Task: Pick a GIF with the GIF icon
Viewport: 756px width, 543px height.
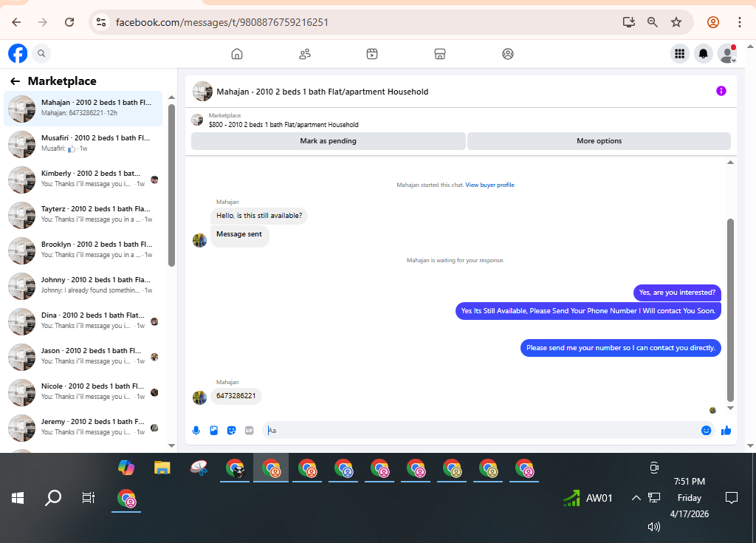Action: pyautogui.click(x=250, y=431)
